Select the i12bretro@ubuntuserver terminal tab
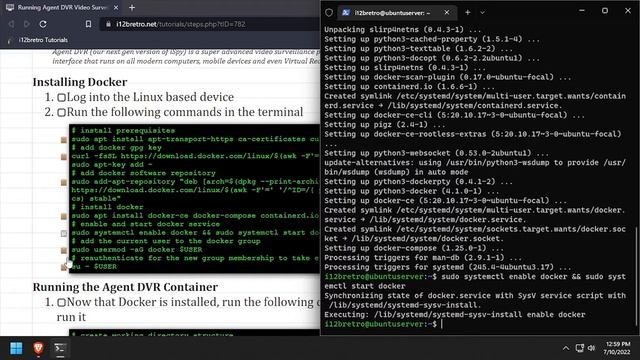Screen dimensions: 640x360 (x=397, y=13)
